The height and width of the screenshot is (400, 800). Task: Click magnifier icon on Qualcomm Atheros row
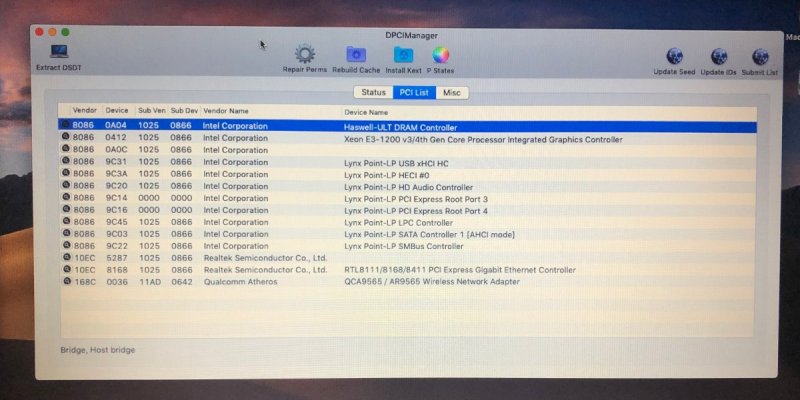67,281
